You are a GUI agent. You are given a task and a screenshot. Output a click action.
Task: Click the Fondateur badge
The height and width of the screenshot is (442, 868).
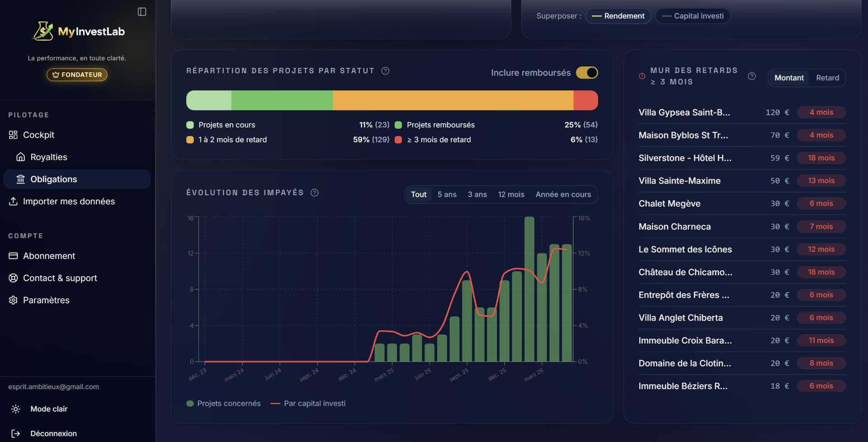click(77, 75)
